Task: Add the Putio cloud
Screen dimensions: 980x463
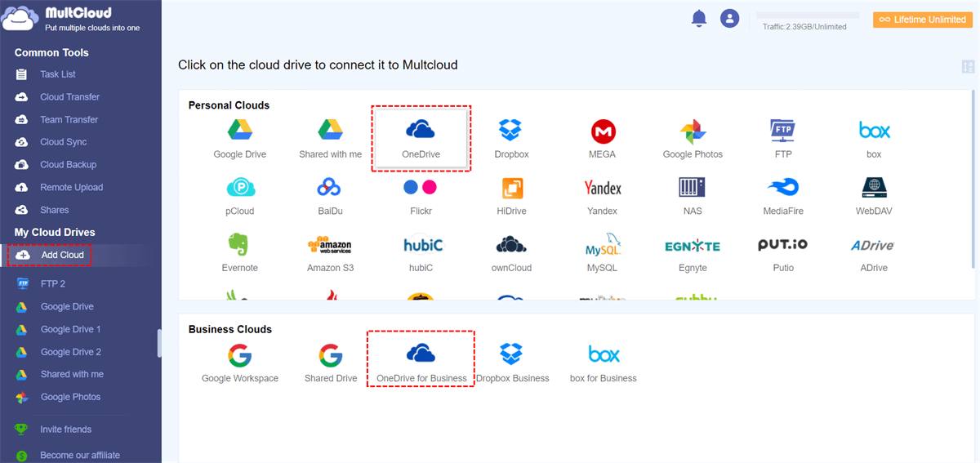Action: pos(782,253)
